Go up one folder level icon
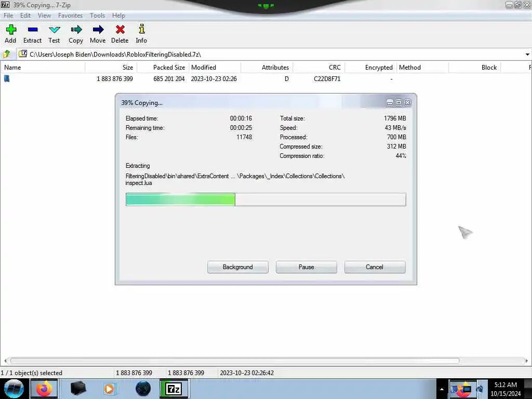 tap(6, 54)
